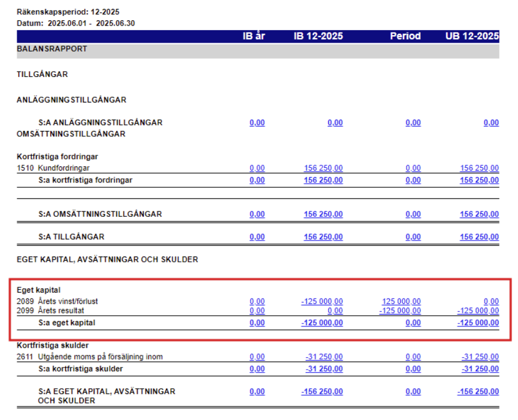Click S:A TILLGÅNGAR IB 12-2025 total
The image size is (518, 420).
[323, 237]
